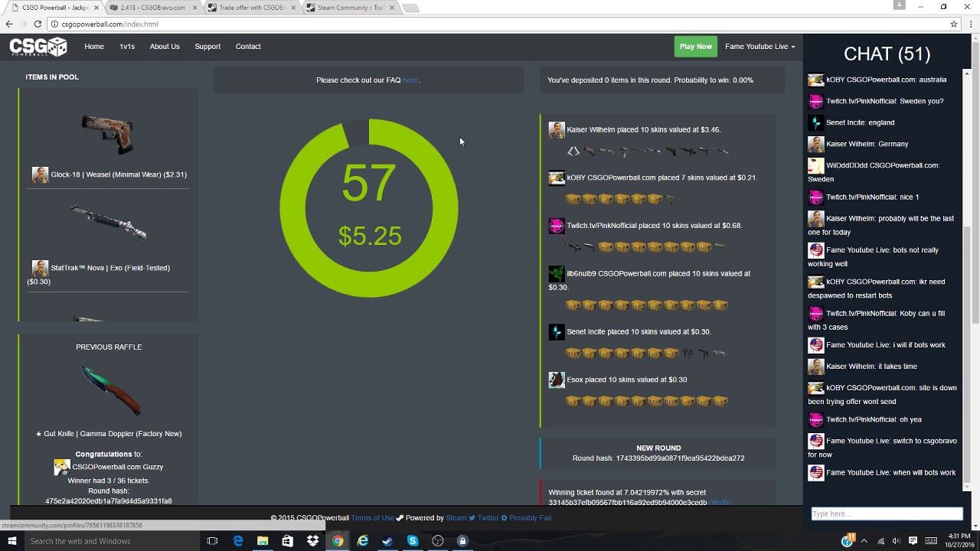Open the Support page

point(207,47)
